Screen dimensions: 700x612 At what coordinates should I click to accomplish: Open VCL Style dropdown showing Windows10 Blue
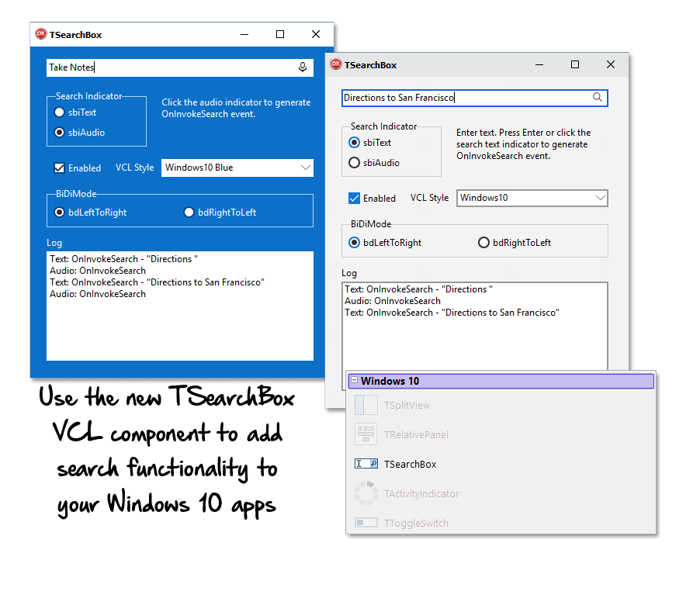point(237,168)
